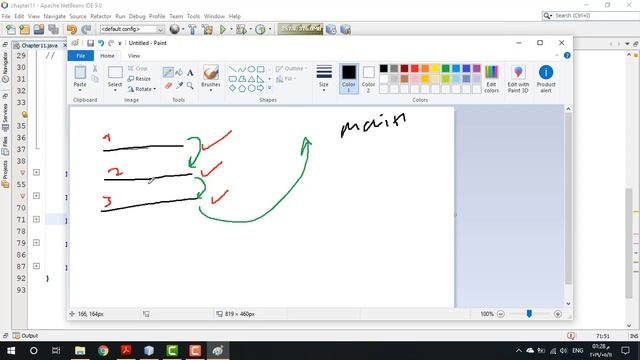The image size is (640, 360).
Task: Expand the shapes gallery more arrow
Action: click(x=269, y=88)
